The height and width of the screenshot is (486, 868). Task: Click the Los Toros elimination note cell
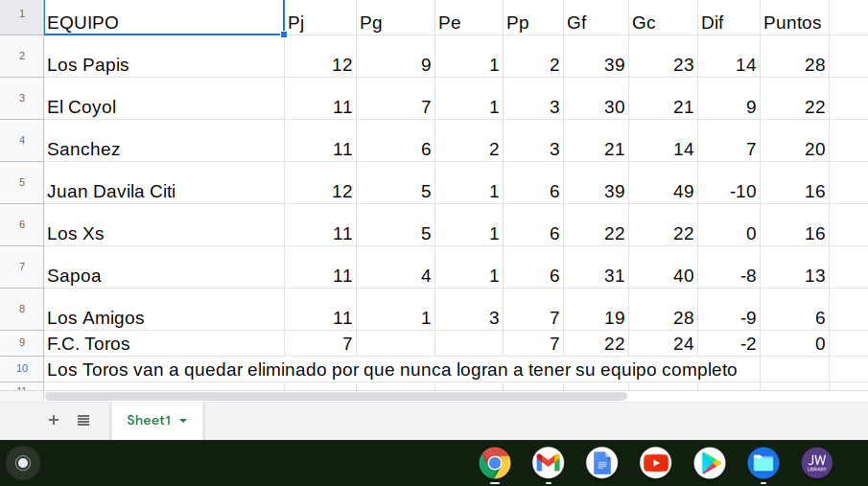click(391, 369)
